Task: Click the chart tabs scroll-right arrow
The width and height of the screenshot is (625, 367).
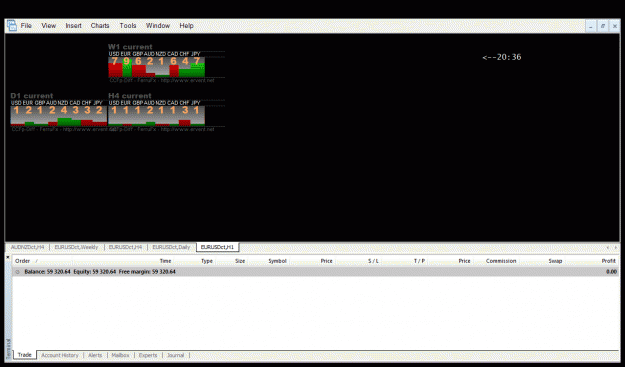Action: (615, 248)
